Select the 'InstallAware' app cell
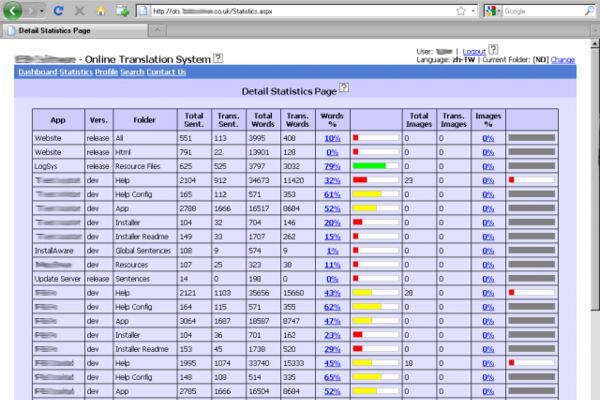This screenshot has width=600, height=400. (59, 251)
